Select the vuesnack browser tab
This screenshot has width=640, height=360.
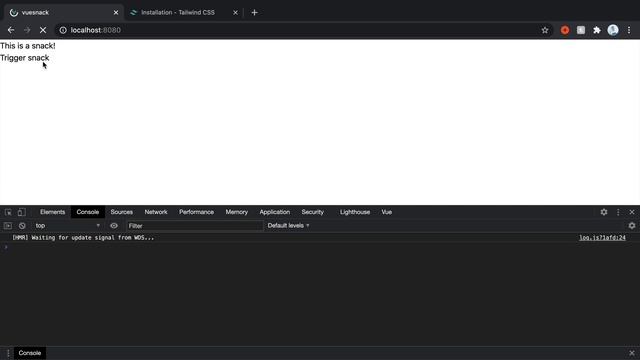[63, 13]
